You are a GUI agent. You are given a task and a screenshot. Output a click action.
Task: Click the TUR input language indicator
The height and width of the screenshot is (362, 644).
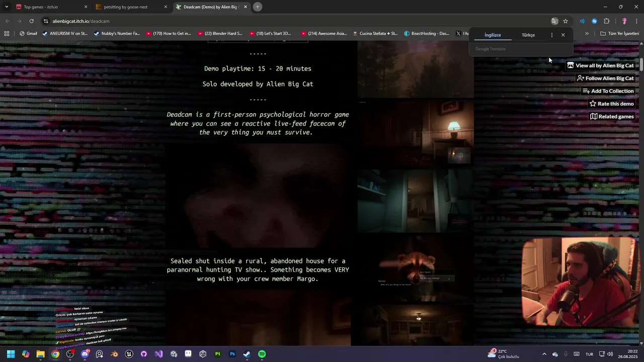coord(589,354)
